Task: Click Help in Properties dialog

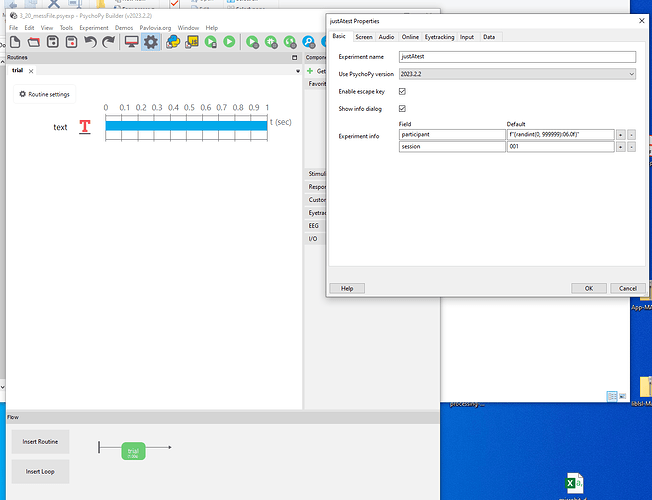Action: [x=347, y=288]
